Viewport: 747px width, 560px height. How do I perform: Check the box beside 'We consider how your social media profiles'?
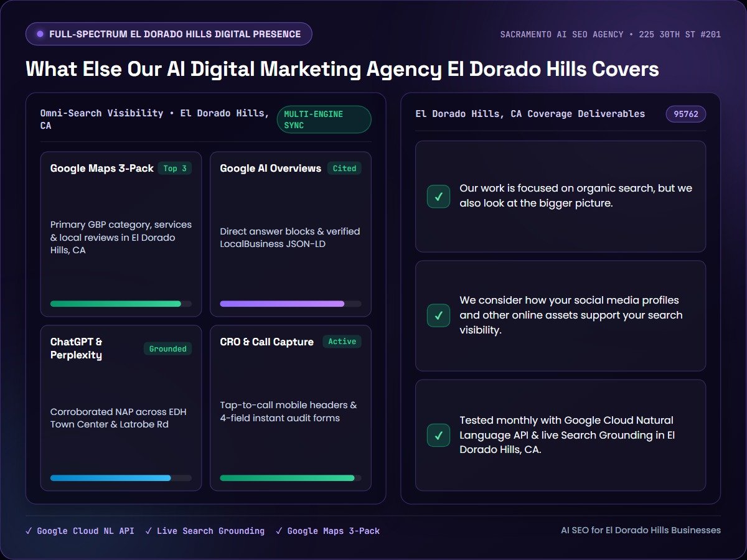coord(439,315)
